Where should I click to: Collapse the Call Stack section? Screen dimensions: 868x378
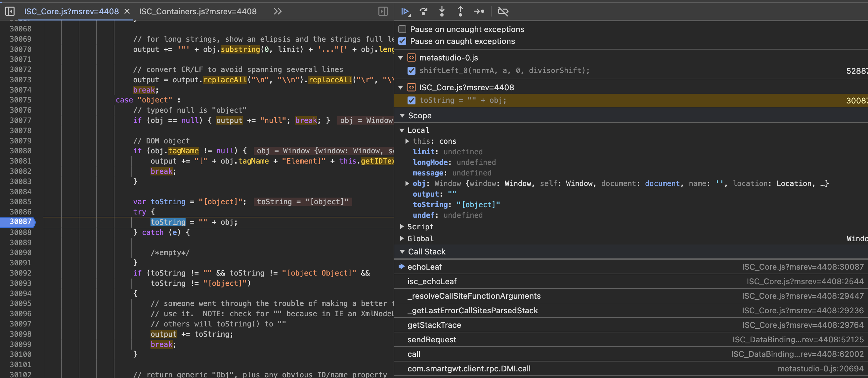click(x=402, y=252)
